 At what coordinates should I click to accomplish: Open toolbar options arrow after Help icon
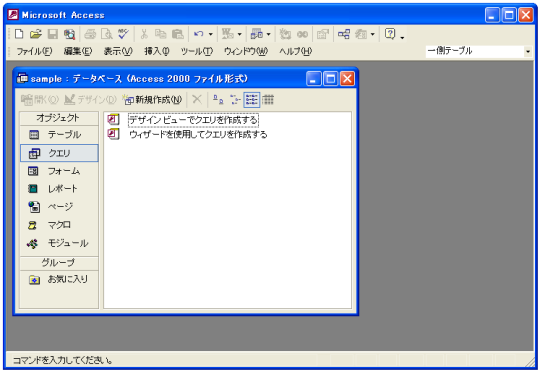tap(402, 37)
